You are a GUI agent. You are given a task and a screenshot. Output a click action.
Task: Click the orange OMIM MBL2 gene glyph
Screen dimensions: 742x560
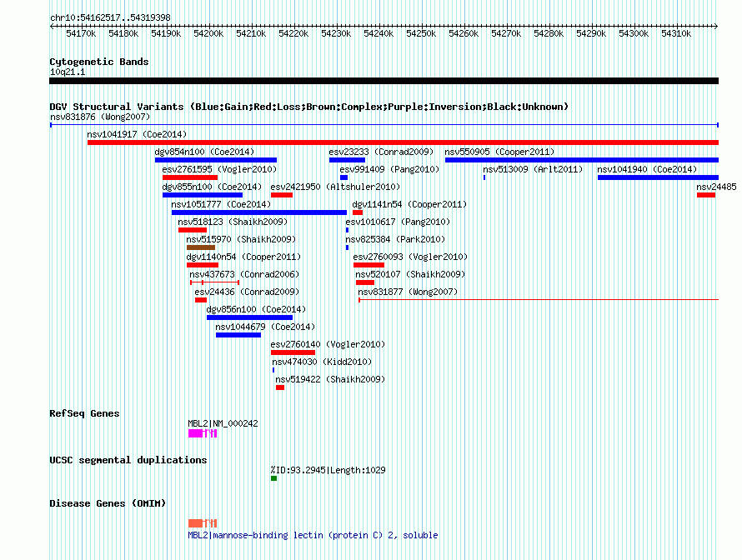coord(203,523)
